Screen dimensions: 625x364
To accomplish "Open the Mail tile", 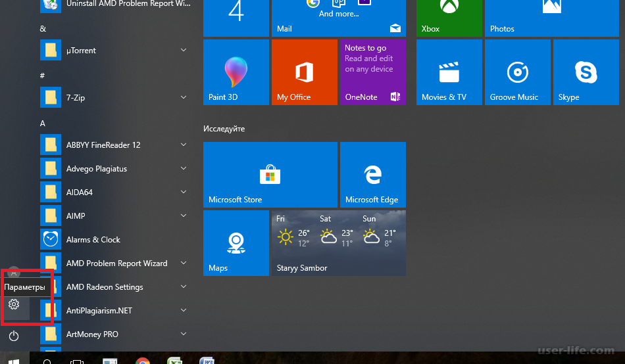I will coord(339,18).
